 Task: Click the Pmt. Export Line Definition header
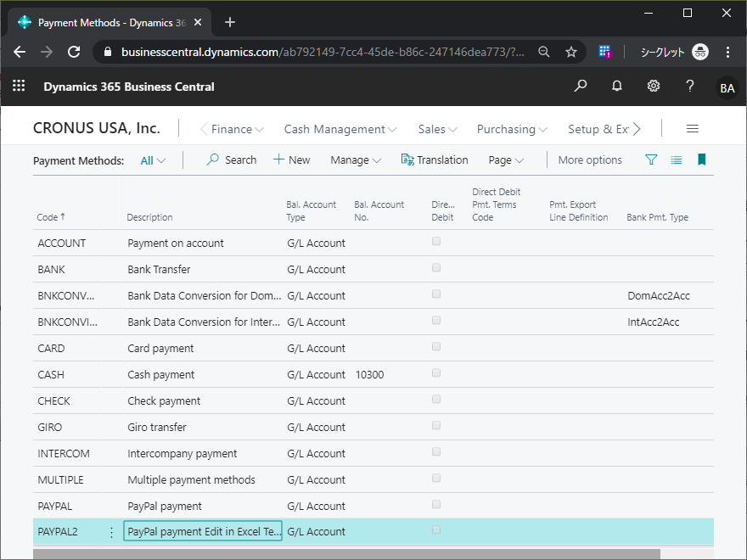578,211
